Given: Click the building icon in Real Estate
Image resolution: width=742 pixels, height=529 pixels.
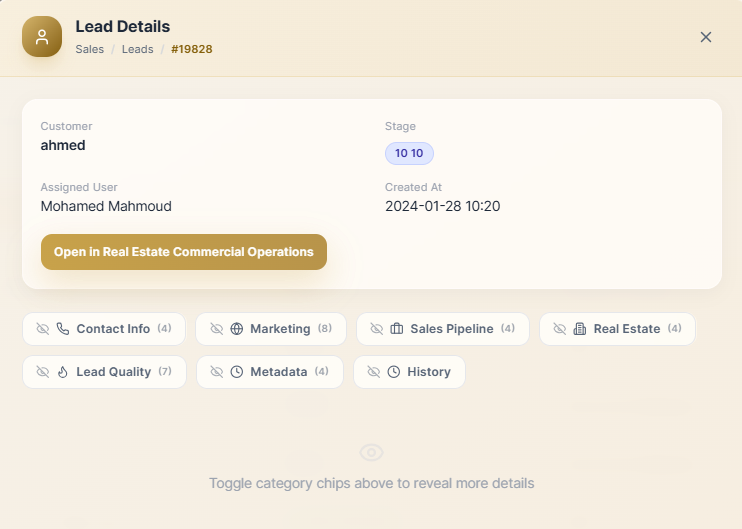Looking at the screenshot, I should point(580,329).
